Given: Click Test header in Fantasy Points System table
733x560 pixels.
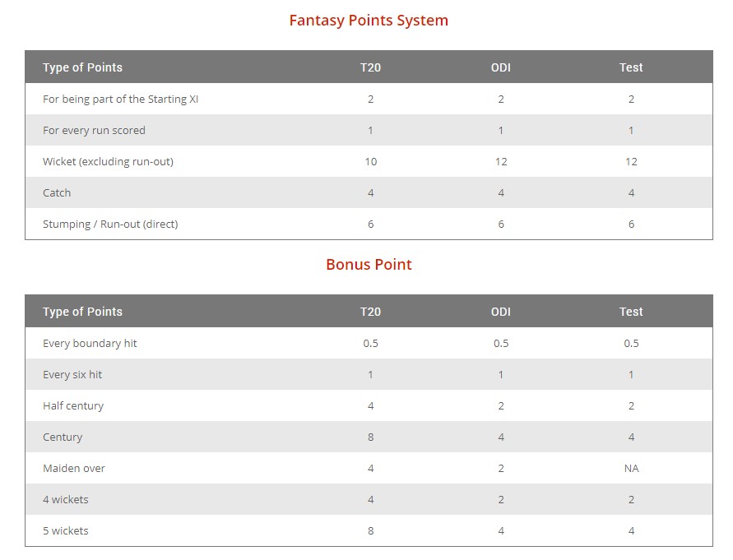Looking at the screenshot, I should point(631,67).
